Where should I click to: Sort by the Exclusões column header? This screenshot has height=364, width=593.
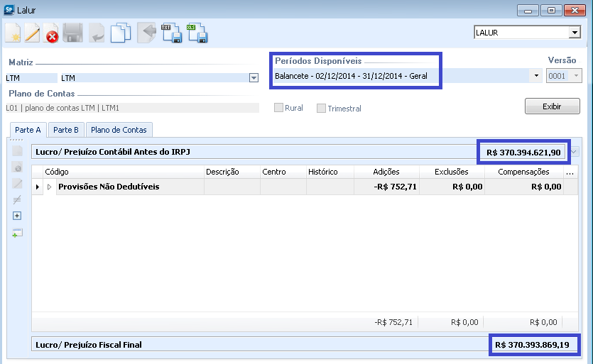(x=452, y=172)
